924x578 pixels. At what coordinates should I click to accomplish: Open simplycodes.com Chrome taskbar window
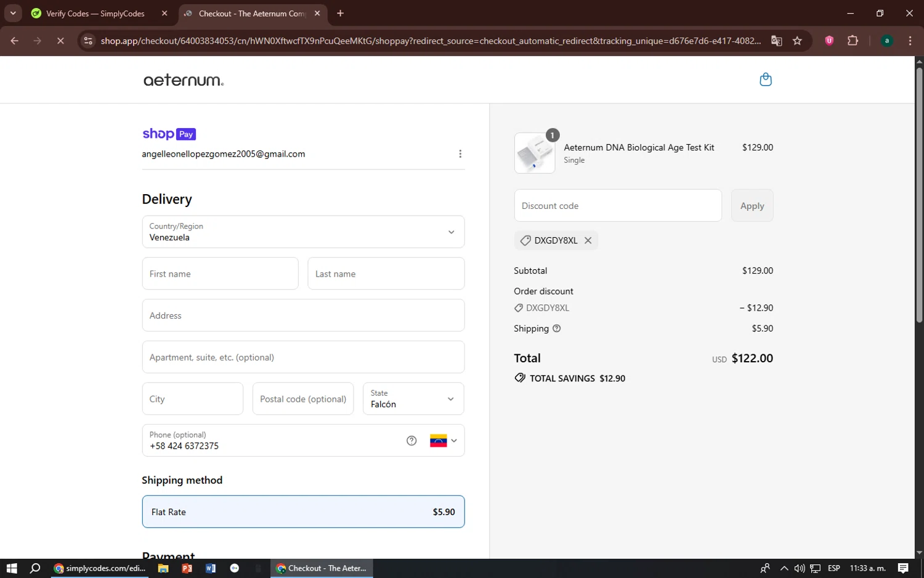(x=100, y=568)
